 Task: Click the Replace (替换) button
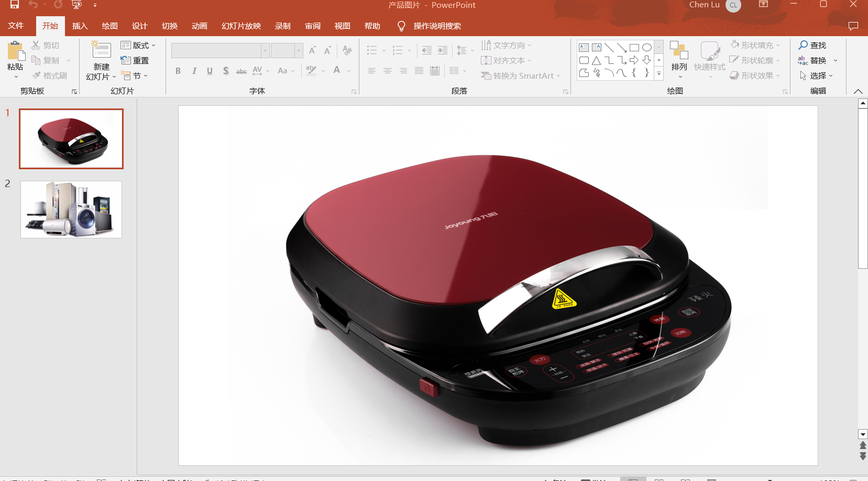coord(812,60)
